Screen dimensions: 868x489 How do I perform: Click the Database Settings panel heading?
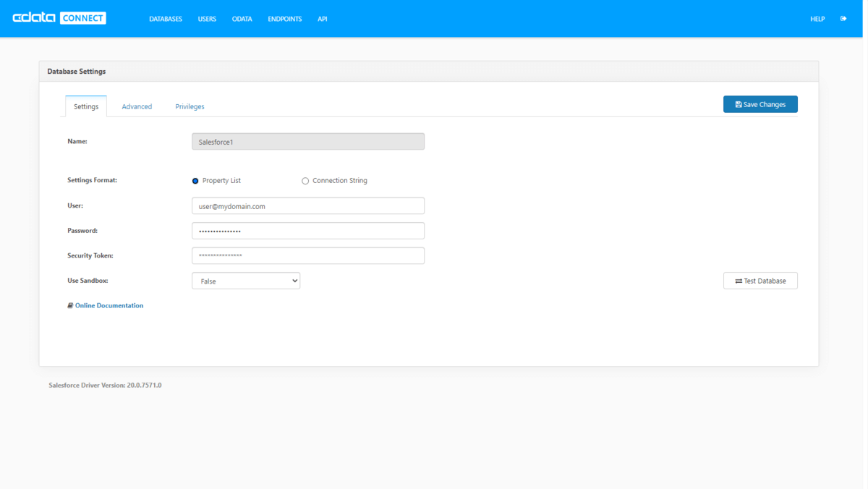click(77, 72)
